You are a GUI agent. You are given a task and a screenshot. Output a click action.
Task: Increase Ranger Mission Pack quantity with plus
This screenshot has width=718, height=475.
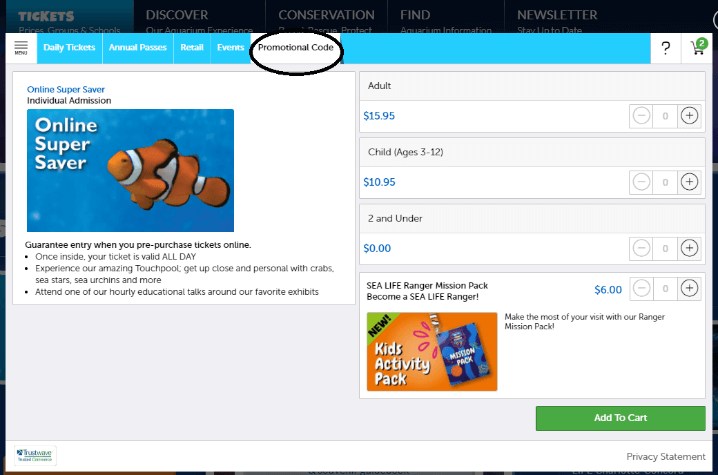[x=689, y=288]
